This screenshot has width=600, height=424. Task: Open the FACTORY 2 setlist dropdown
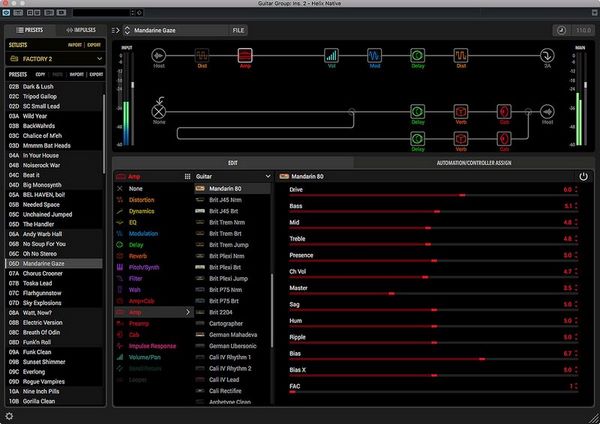55,59
